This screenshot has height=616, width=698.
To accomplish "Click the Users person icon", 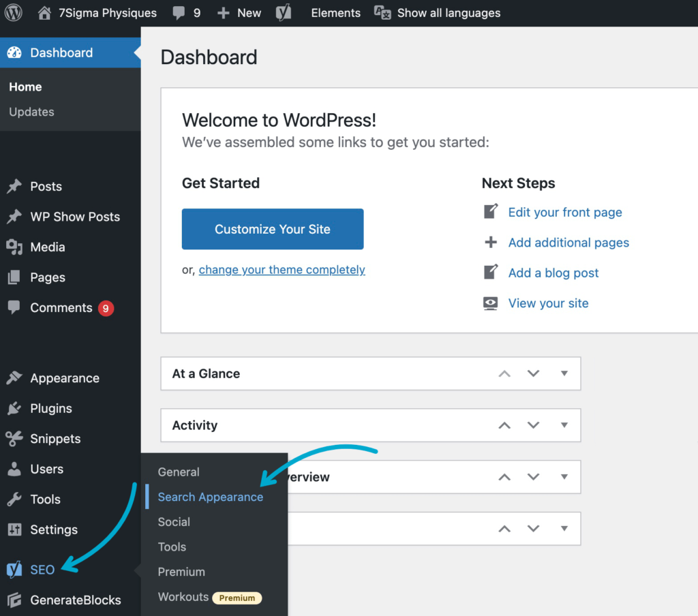I will click(x=14, y=469).
